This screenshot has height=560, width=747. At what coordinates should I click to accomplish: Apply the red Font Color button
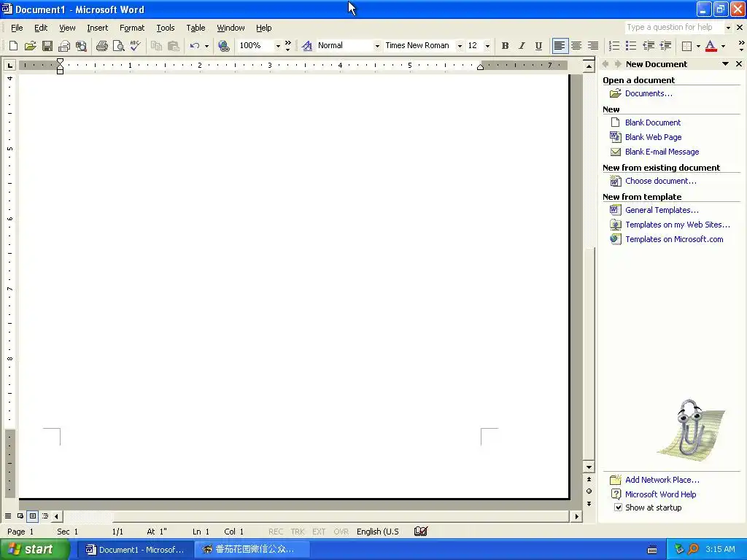pyautogui.click(x=711, y=46)
